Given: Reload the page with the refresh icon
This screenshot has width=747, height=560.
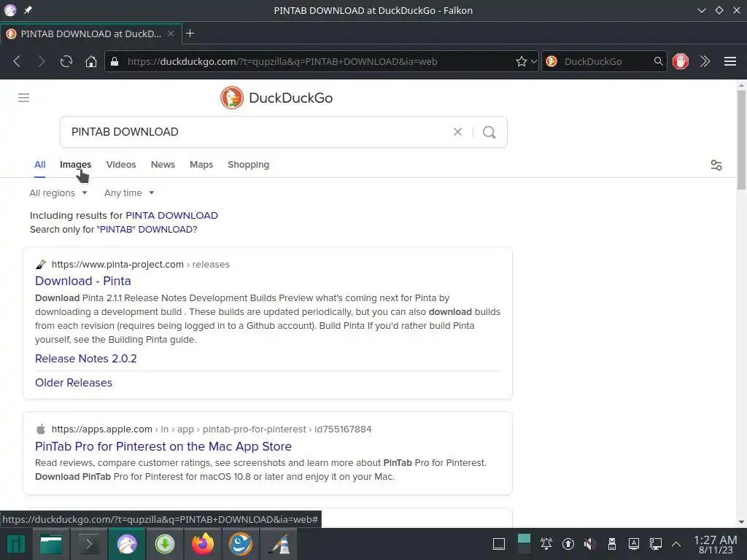Looking at the screenshot, I should click(66, 61).
